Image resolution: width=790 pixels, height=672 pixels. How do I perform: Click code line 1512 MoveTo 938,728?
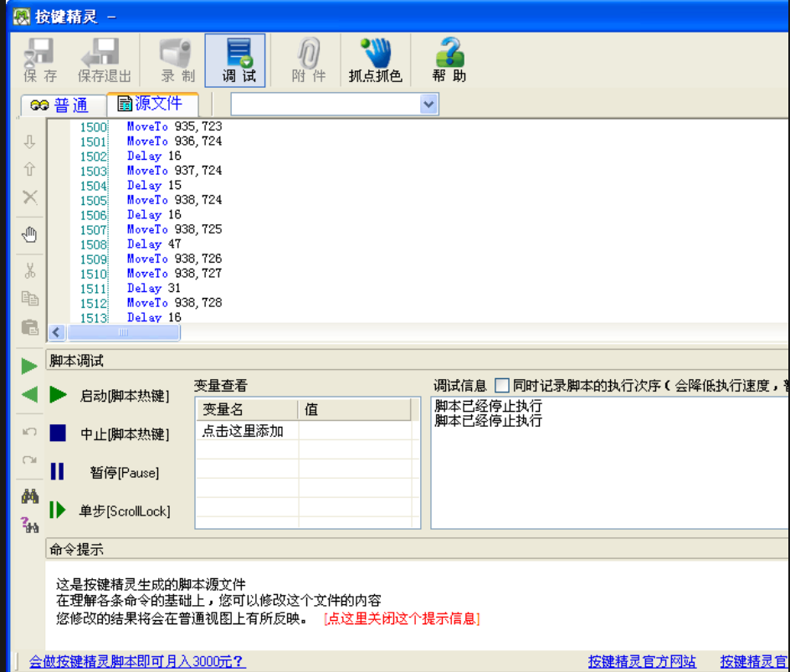pyautogui.click(x=174, y=303)
